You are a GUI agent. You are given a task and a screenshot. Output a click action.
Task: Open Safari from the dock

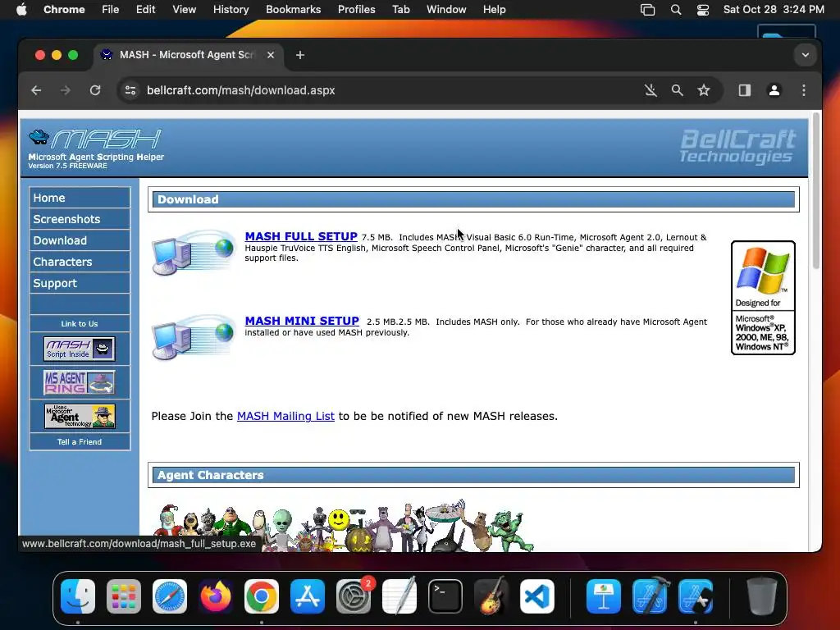170,596
